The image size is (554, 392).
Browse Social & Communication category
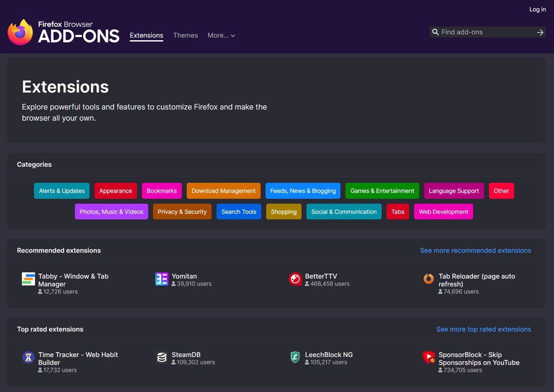344,211
